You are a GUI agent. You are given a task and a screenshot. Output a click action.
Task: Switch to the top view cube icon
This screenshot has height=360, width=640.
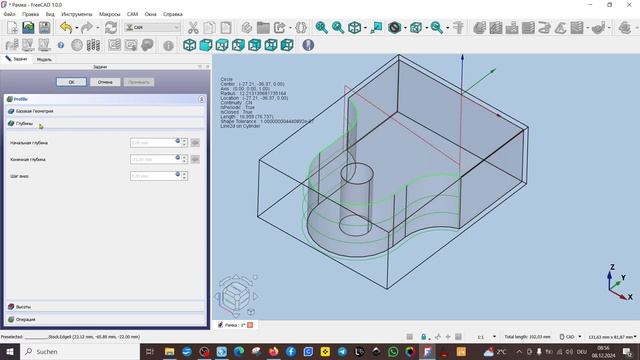click(222, 45)
